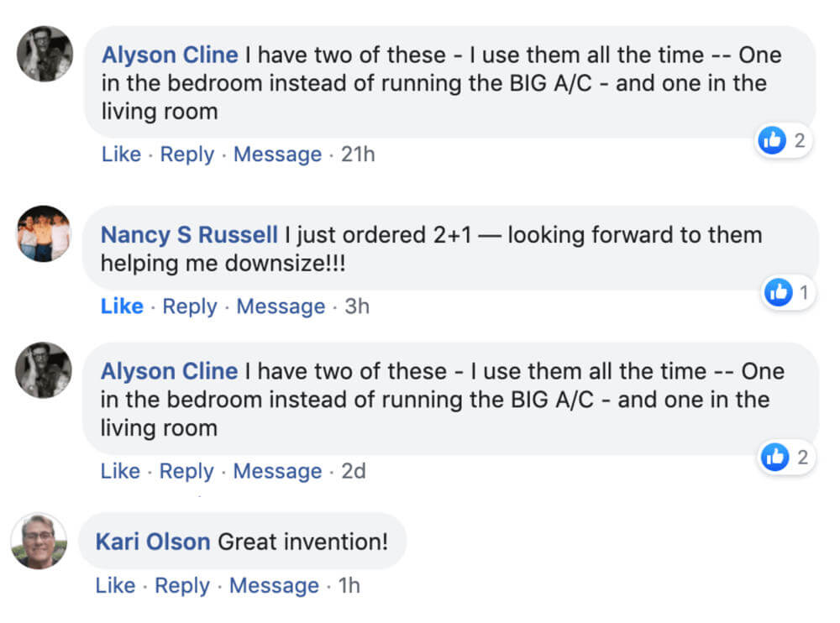Message Kari Olson from the comment
This screenshot has width=840, height=623.
click(x=274, y=585)
